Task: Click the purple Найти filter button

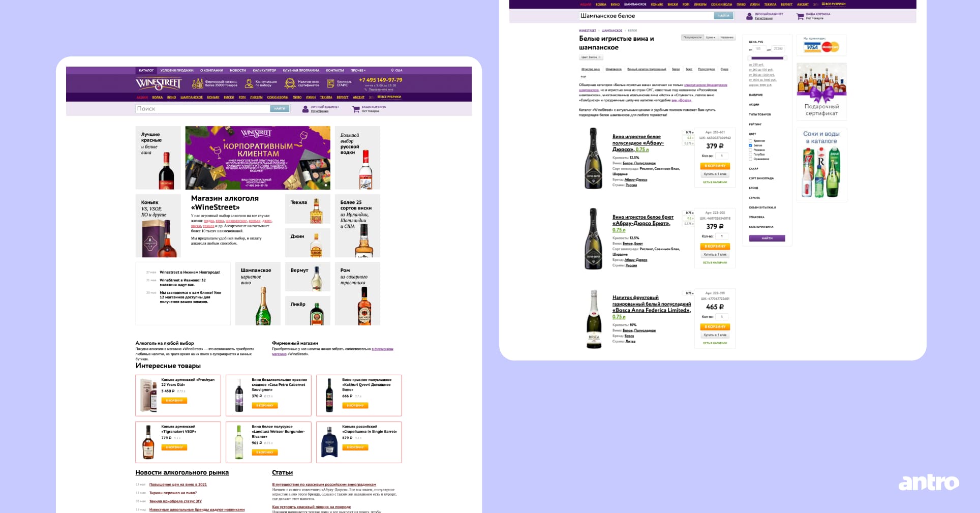Action: [767, 238]
